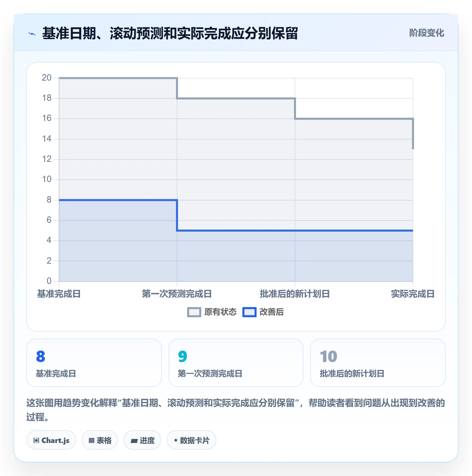Click the 阶段变化 label in header
This screenshot has width=472, height=476.
[426, 33]
